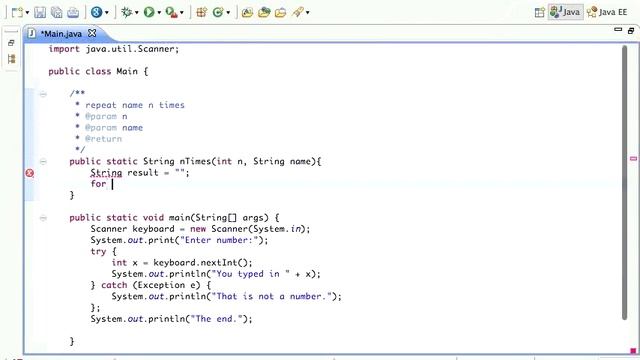The image size is (640, 360).
Task: Click the Open Task folder icon
Action: click(x=264, y=12)
